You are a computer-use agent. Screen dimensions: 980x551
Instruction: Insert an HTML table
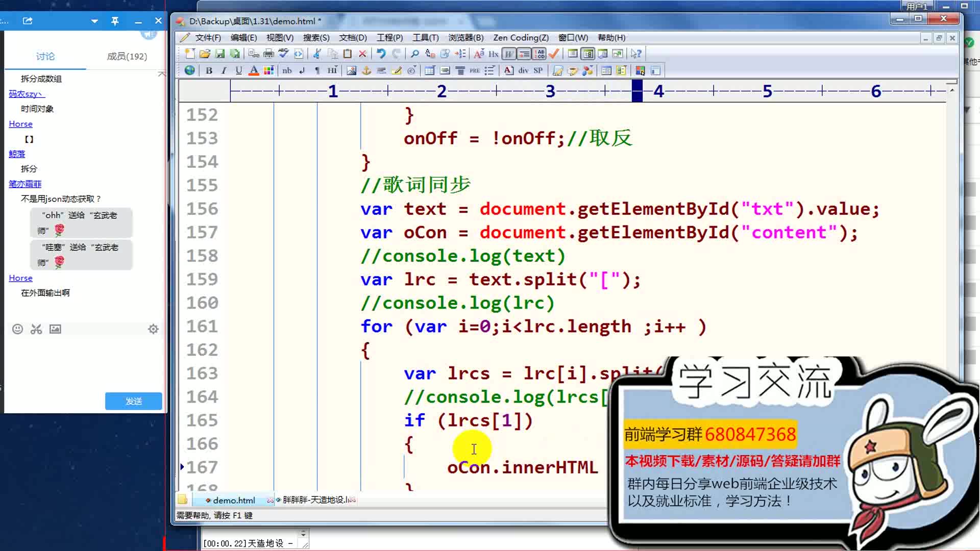tap(430, 70)
